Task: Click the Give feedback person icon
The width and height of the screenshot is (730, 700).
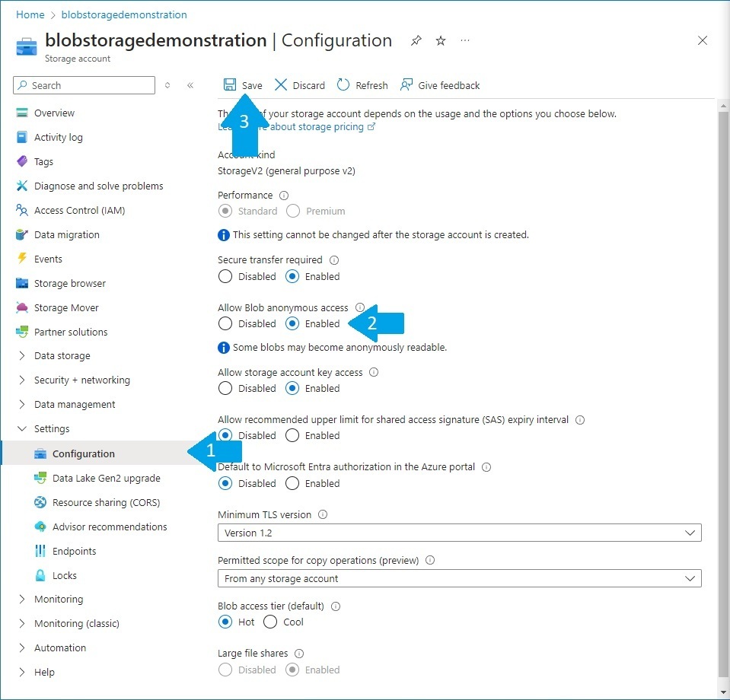Action: [x=406, y=84]
